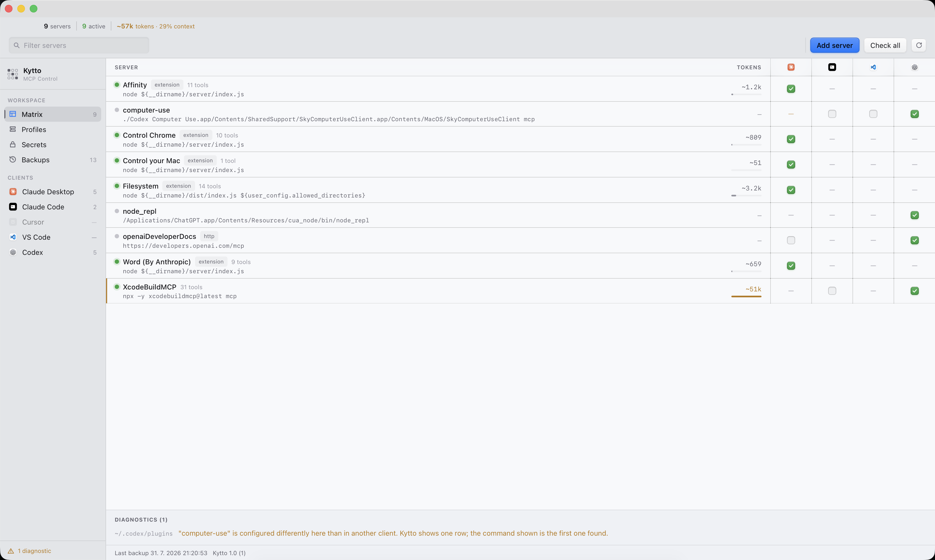Click the warning triangle icon by 1 diagnostic
The height and width of the screenshot is (560, 935).
point(11,551)
